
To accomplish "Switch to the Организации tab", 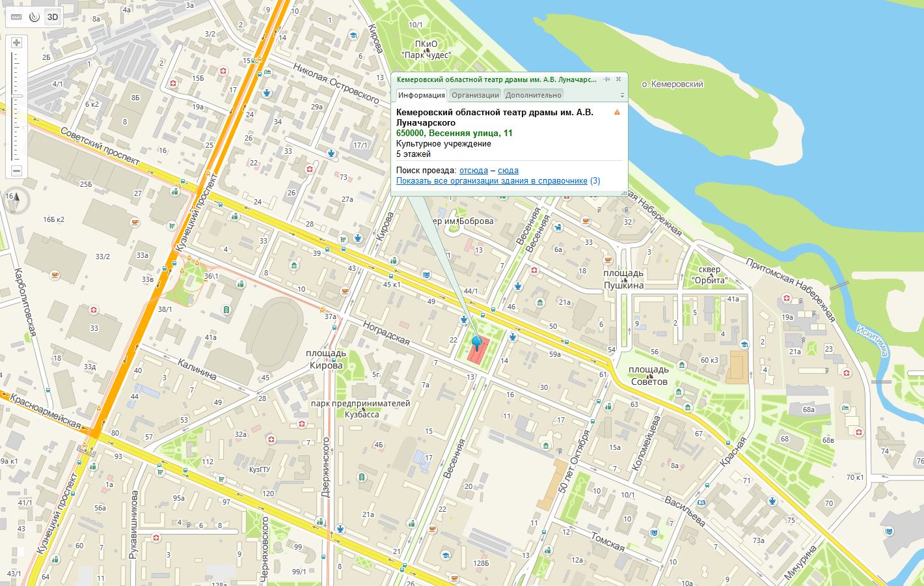I will coord(475,95).
